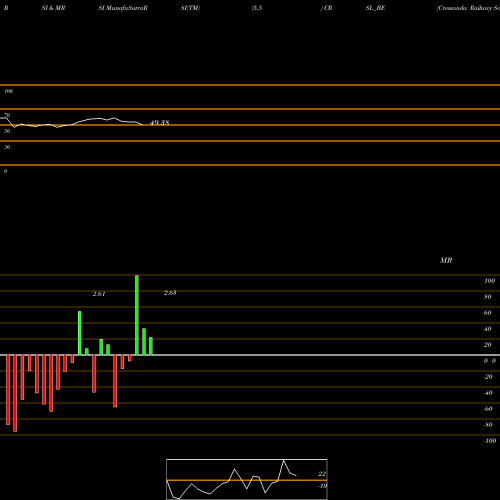Click the 22 label in the mini chart
This screenshot has height=500, width=500.
point(322,474)
